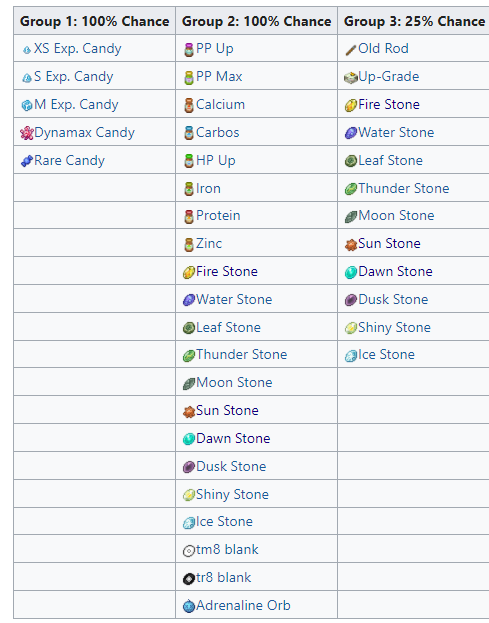Open the Thunder Stone link in Group 3
This screenshot has width=489, height=623.
(x=404, y=188)
